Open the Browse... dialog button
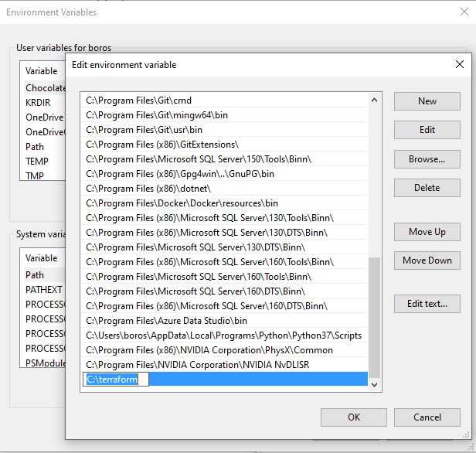This screenshot has height=453, width=476. pyautogui.click(x=427, y=159)
